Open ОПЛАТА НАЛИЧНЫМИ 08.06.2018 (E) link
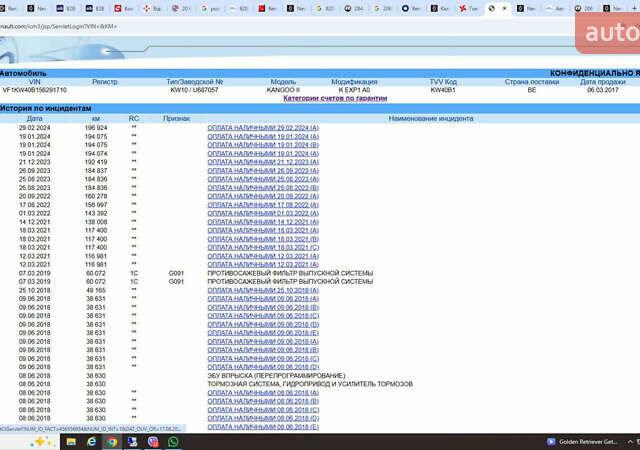 (262, 427)
